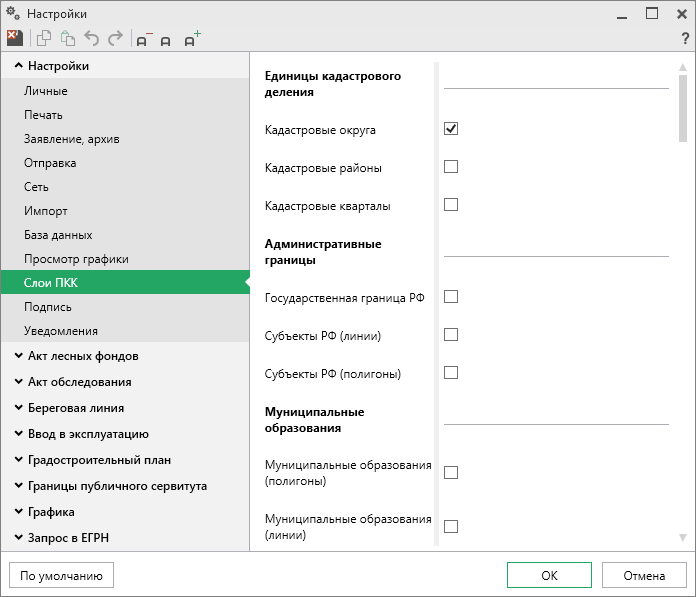Click the По умолчанию button

pyautogui.click(x=61, y=575)
